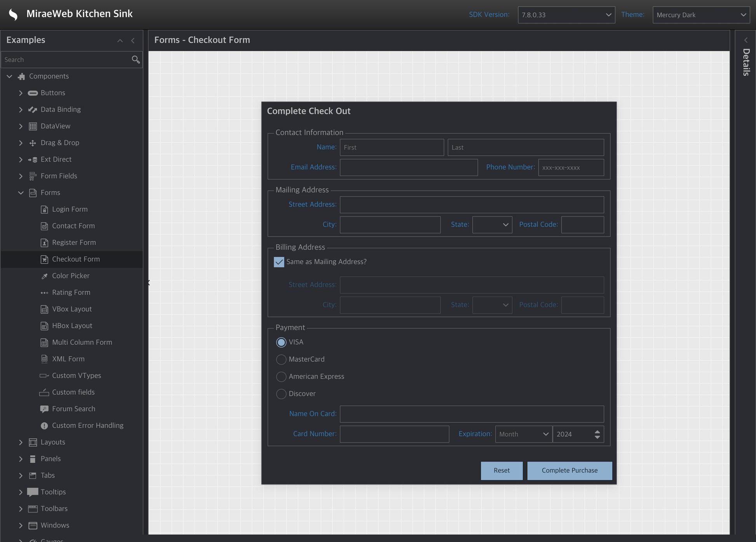Uncheck Same as Mailing Address checkbox
The height and width of the screenshot is (542, 756).
pyautogui.click(x=279, y=262)
